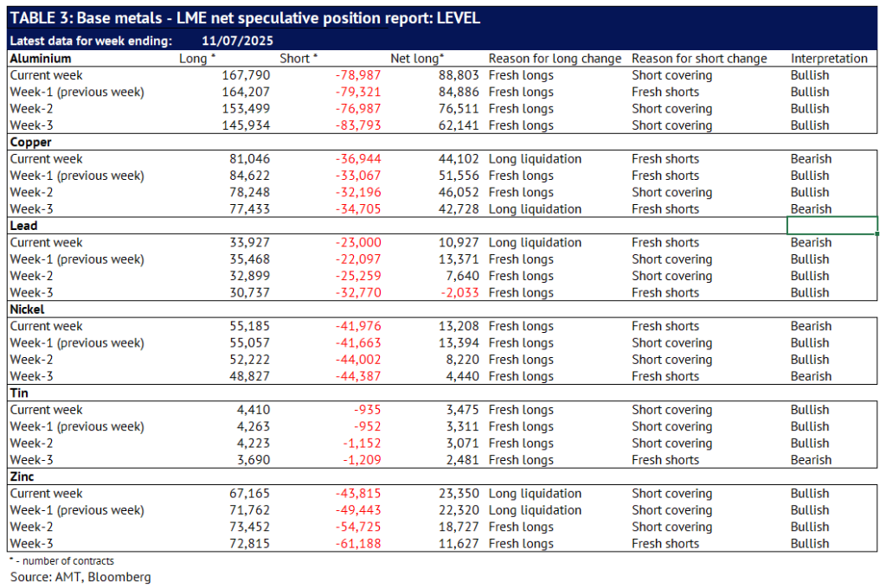Click Aluminium current week short value -78,987

coord(358,75)
